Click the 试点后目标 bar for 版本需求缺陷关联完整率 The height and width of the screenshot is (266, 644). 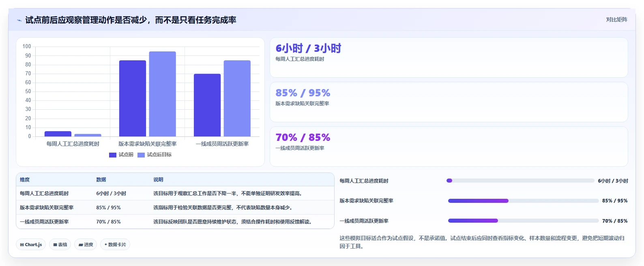162,94
